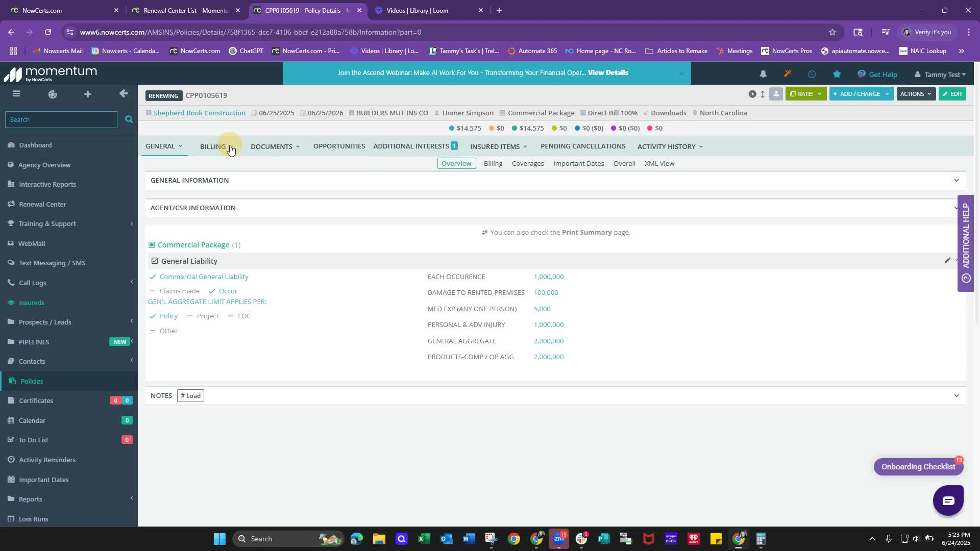Edit General Liability with pencil icon
980x551 pixels.
[947, 260]
